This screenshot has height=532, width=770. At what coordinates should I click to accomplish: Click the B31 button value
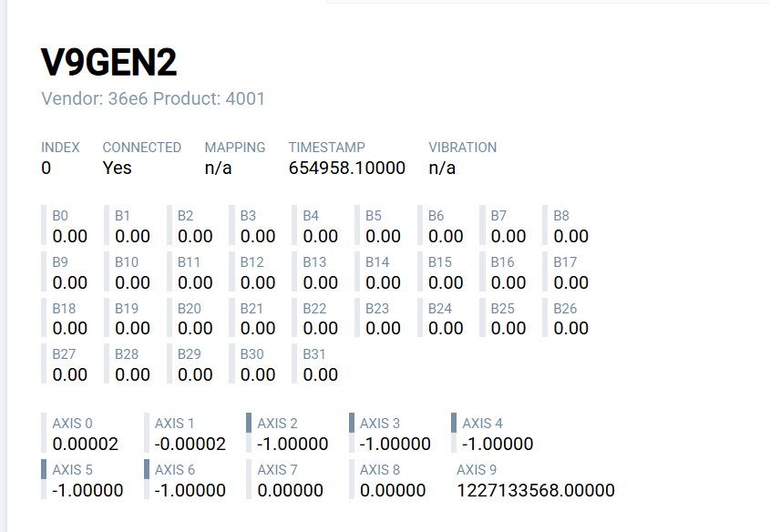pos(320,374)
